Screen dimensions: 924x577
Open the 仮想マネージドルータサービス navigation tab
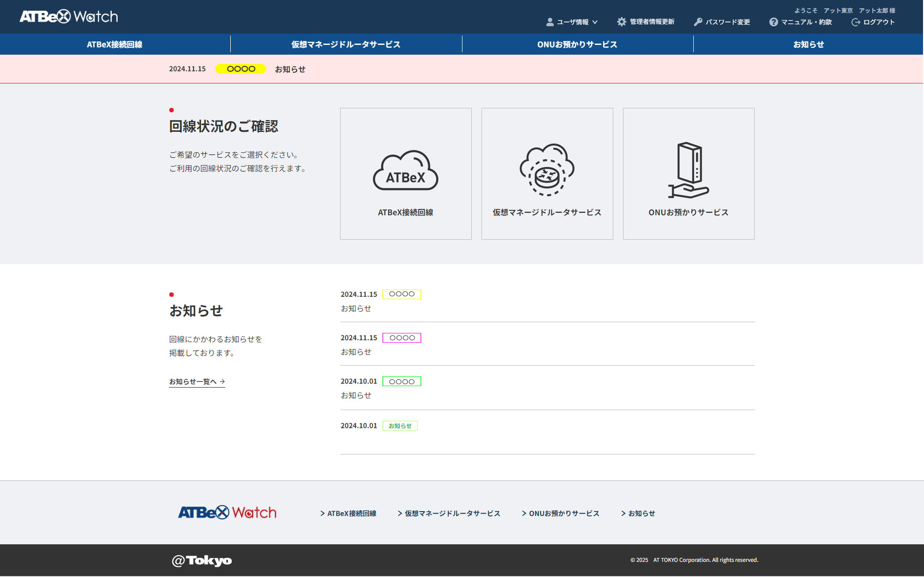[346, 44]
